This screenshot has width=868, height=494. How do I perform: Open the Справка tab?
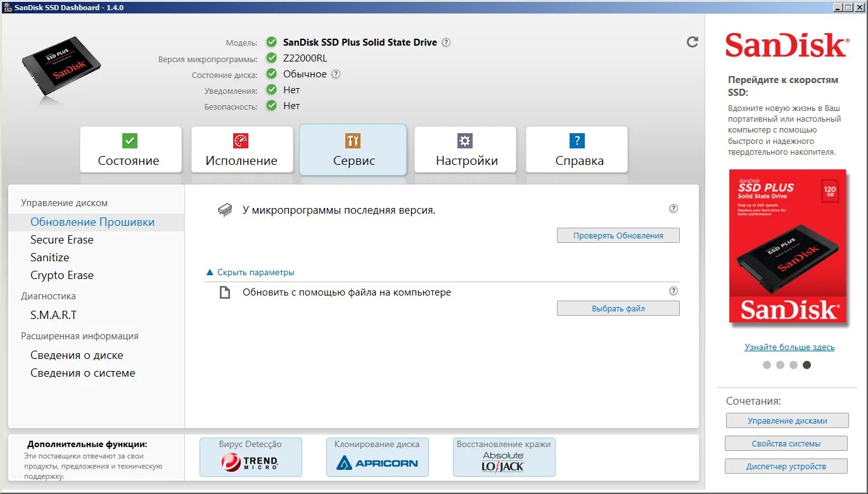click(577, 150)
